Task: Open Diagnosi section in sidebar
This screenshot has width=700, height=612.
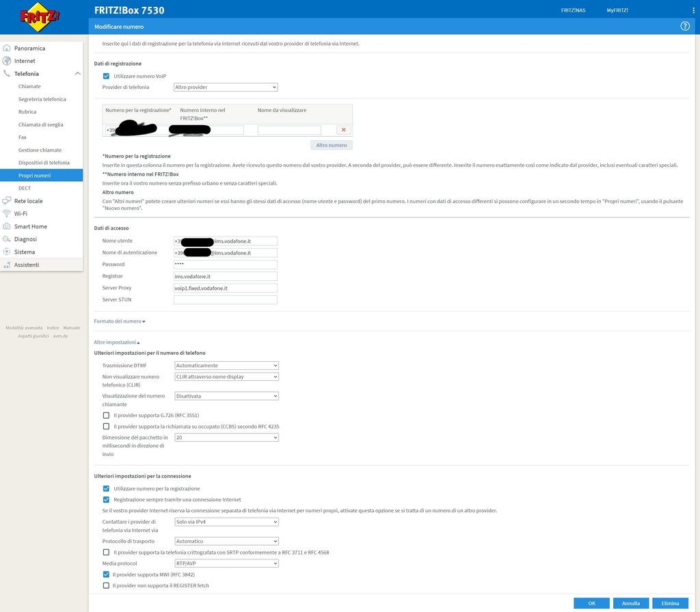Action: (x=25, y=239)
